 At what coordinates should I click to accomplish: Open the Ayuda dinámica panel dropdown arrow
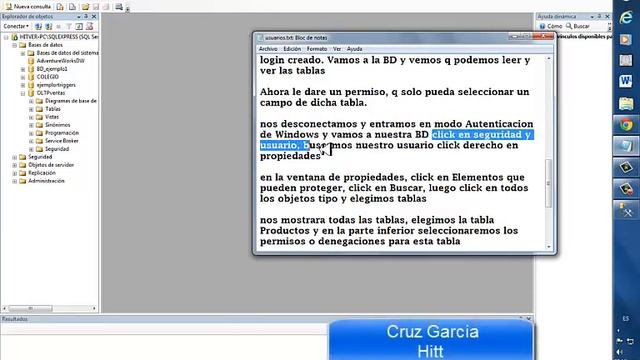click(592, 16)
